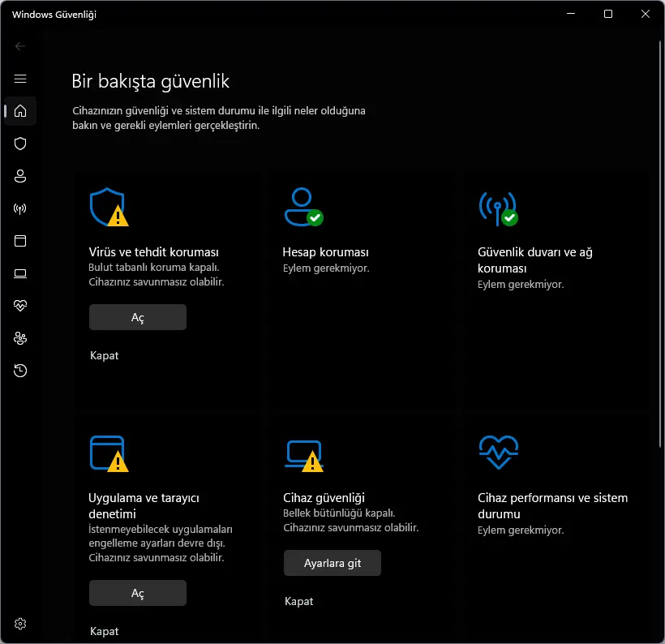The width and height of the screenshot is (665, 644).
Task: Open Güvenlik duvarı ve ağ koruması tile
Action: point(534,260)
